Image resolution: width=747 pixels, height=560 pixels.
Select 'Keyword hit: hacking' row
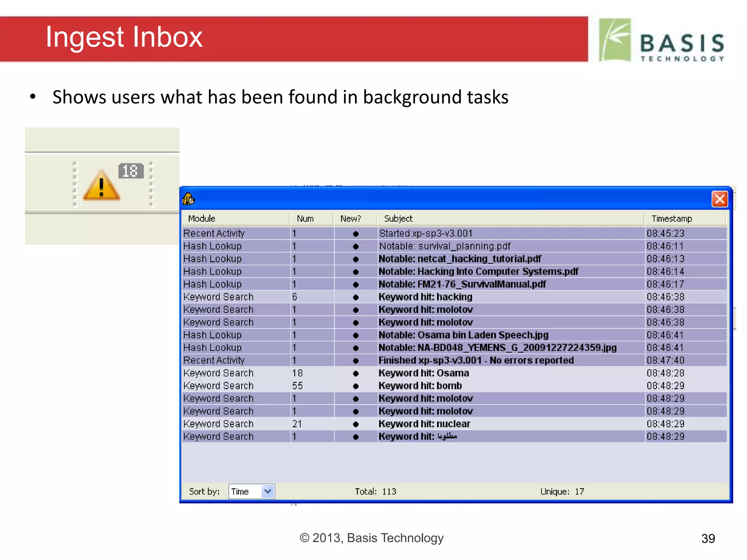pyautogui.click(x=454, y=297)
